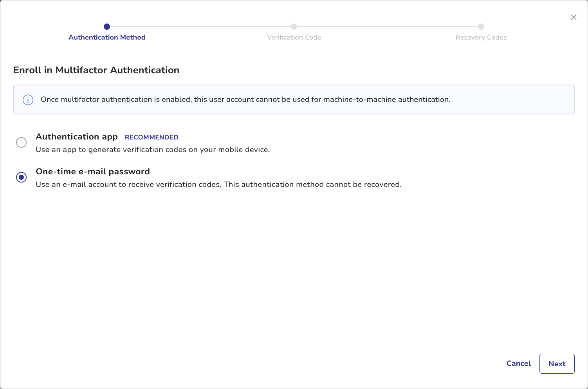Click the progress line between the first two steps
Screen dimensions: 588x389
tap(200, 27)
